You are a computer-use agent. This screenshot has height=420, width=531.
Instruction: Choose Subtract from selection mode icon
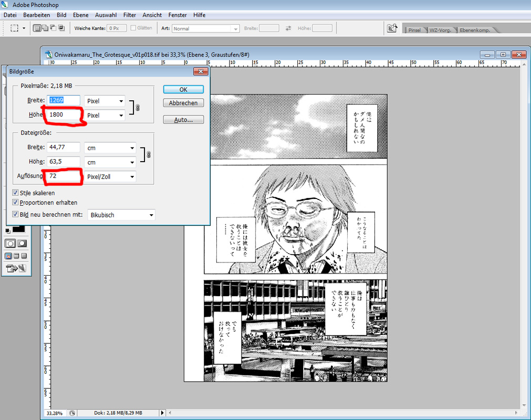tap(53, 28)
